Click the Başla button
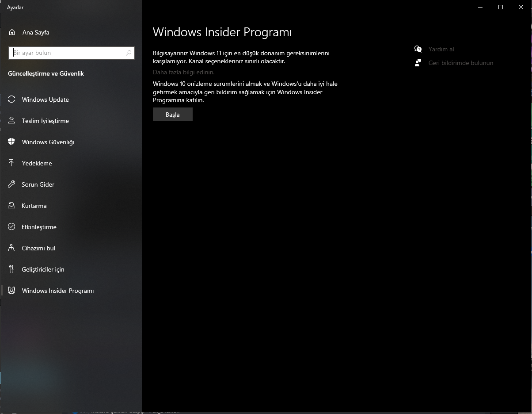This screenshot has height=414, width=532. pyautogui.click(x=173, y=115)
